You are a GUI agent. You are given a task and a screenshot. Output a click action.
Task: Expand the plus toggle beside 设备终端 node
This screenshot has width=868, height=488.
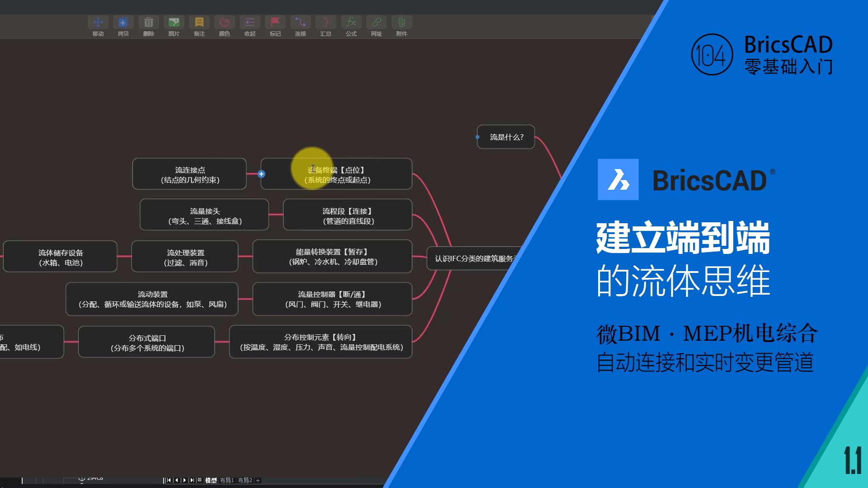point(261,174)
